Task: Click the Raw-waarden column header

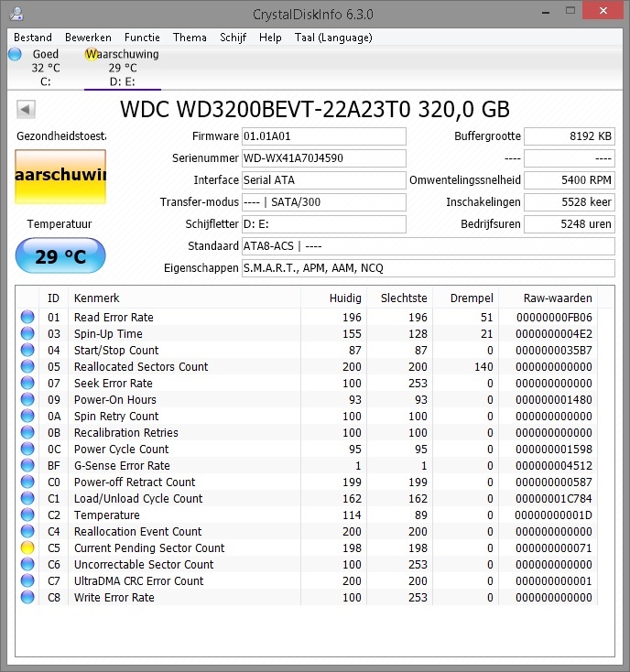Action: (549, 298)
